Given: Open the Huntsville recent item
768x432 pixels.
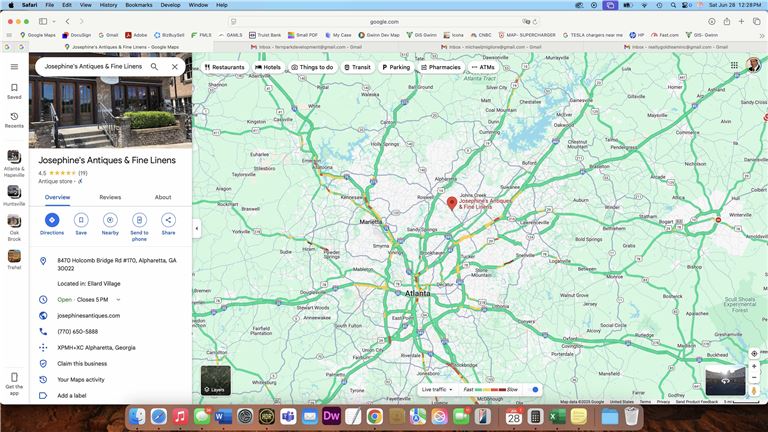Looking at the screenshot, I should click(14, 195).
